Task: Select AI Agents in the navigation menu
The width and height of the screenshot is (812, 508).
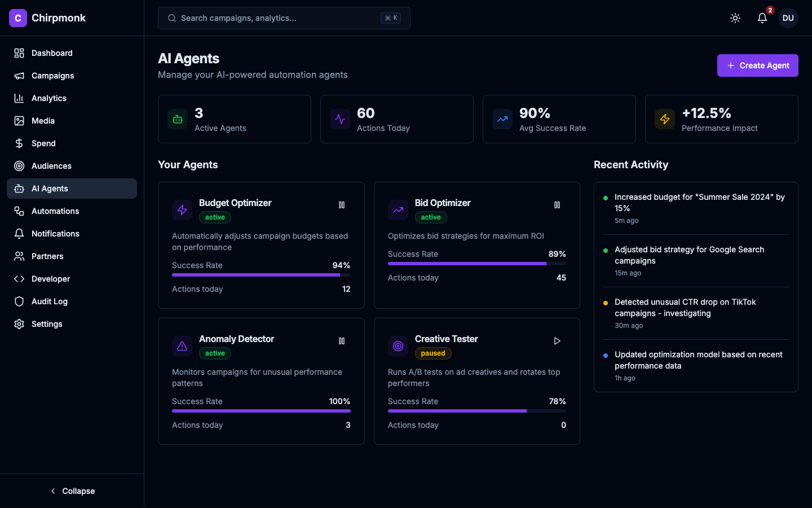Action: (x=50, y=189)
